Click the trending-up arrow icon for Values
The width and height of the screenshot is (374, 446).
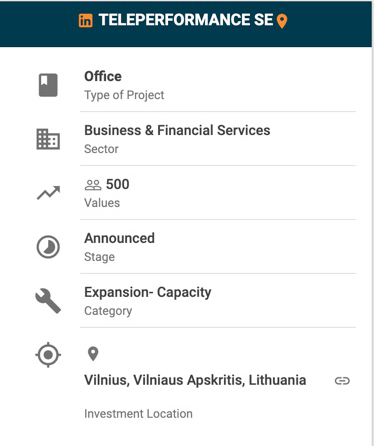point(48,193)
